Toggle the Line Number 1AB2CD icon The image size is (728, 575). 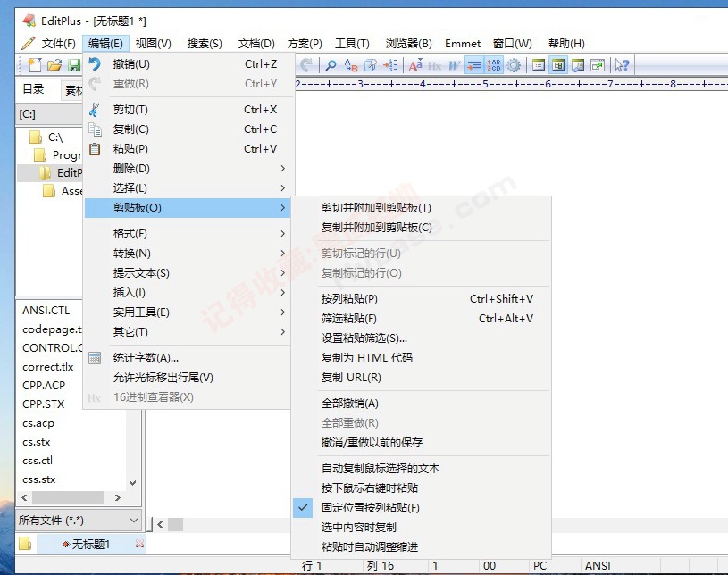(x=494, y=65)
